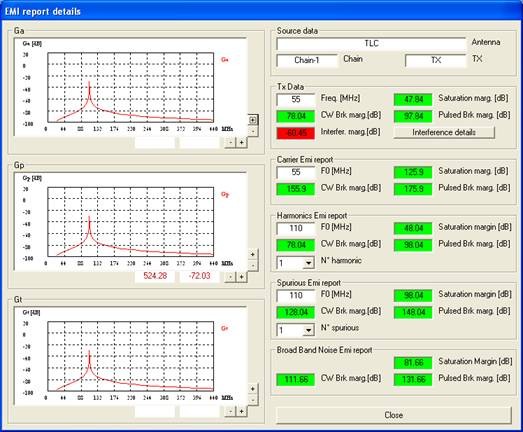
Task: Click the horizontal plus button under Gt graph
Action: coord(241,411)
